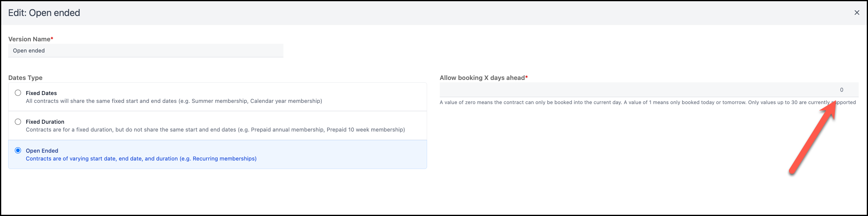This screenshot has height=216, width=868.
Task: Click the Recurring memberships description text
Action: (141, 159)
